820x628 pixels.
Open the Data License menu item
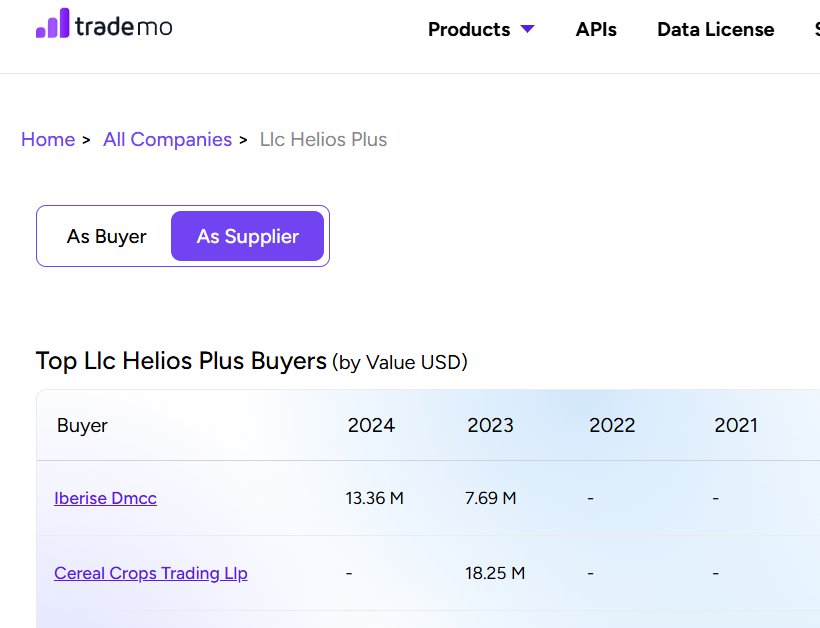click(x=715, y=29)
